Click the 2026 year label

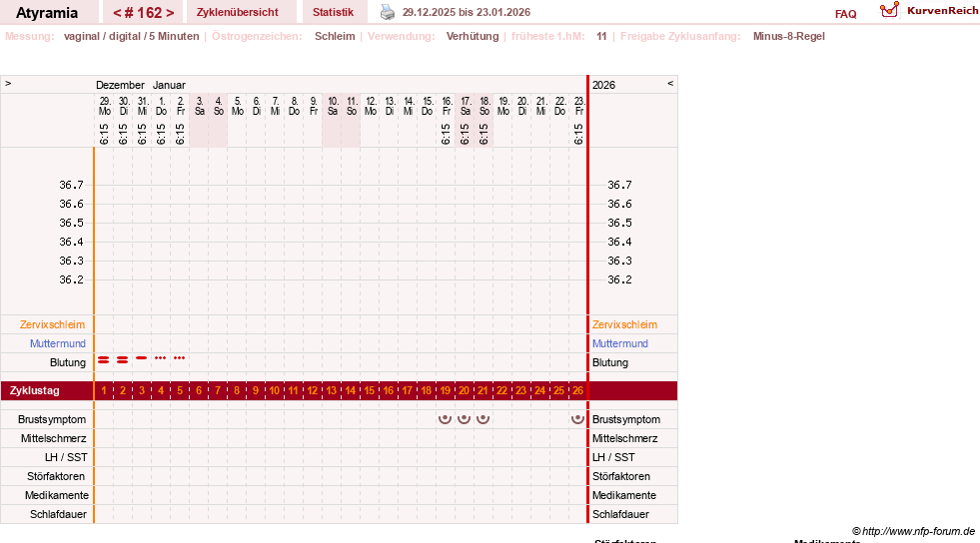(603, 85)
